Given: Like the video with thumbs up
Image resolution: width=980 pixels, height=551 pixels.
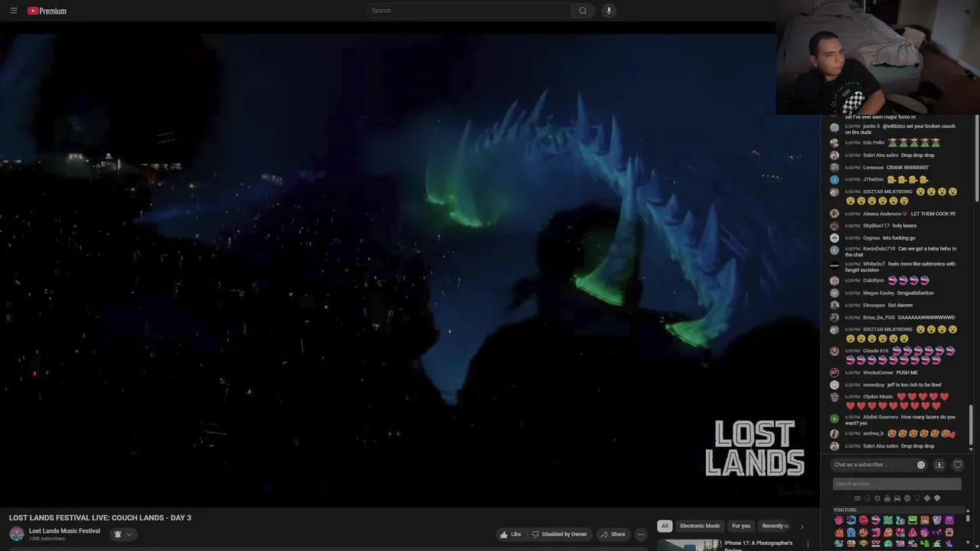Looking at the screenshot, I should (511, 534).
